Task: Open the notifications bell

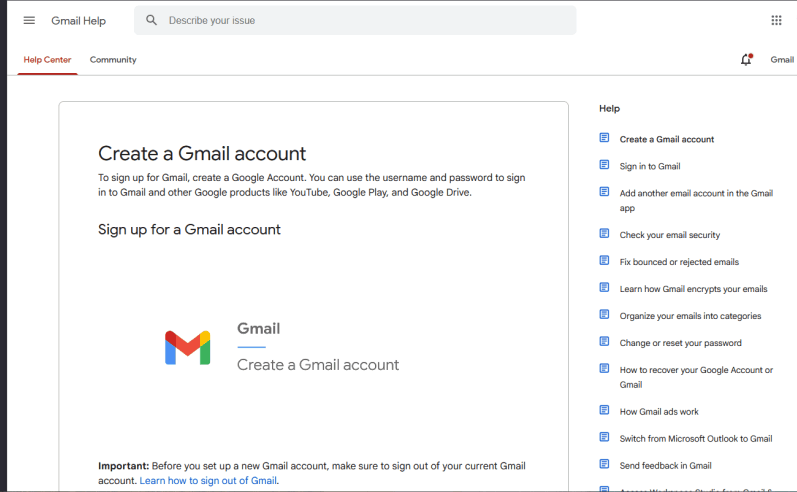Action: click(x=745, y=60)
